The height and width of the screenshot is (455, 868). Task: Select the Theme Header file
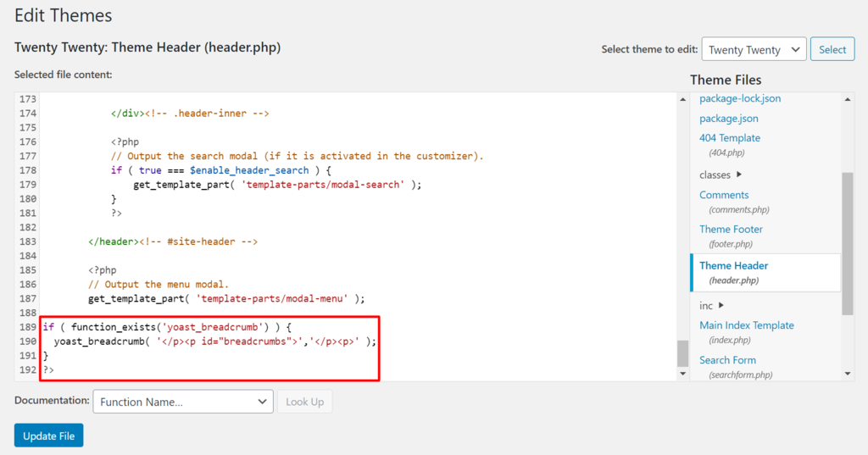pos(733,266)
